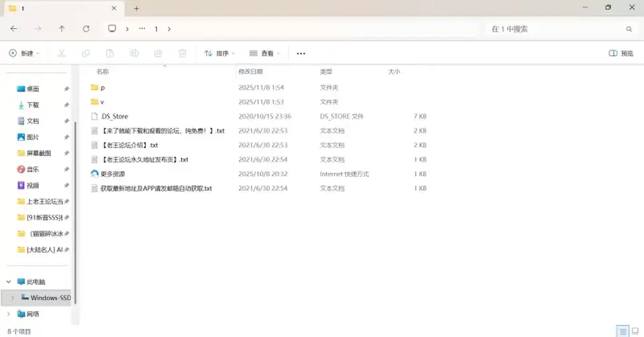Open the toolbar See more ellipsis menu

pos(301,54)
